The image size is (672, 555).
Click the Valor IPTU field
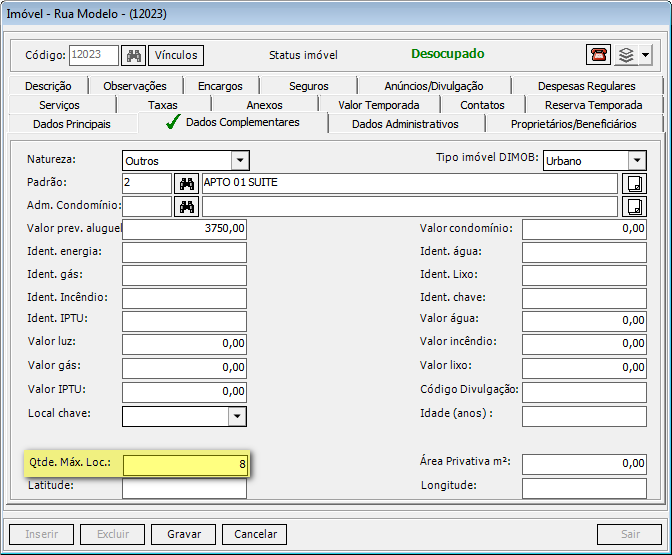coord(184,393)
